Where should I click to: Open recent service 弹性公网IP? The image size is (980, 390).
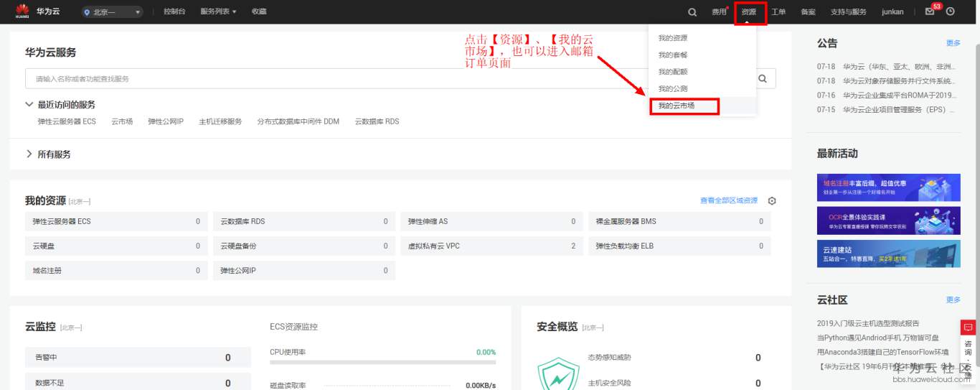pyautogui.click(x=166, y=122)
